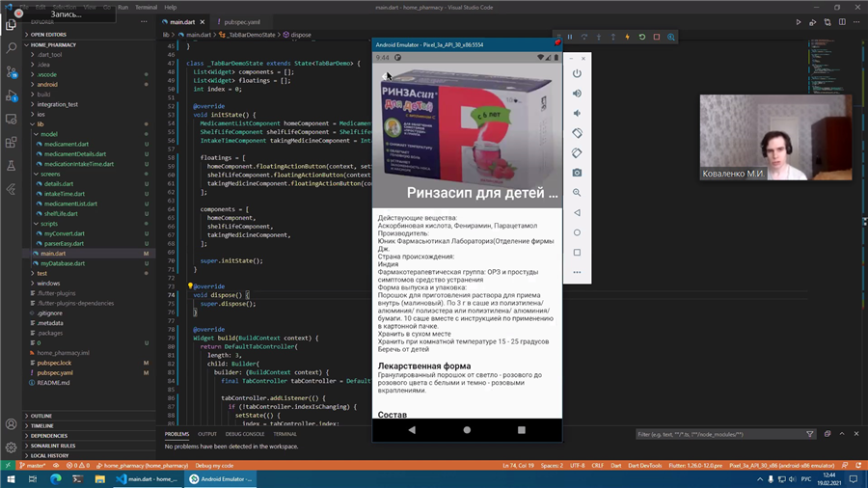Click problems filter input field

[719, 434]
